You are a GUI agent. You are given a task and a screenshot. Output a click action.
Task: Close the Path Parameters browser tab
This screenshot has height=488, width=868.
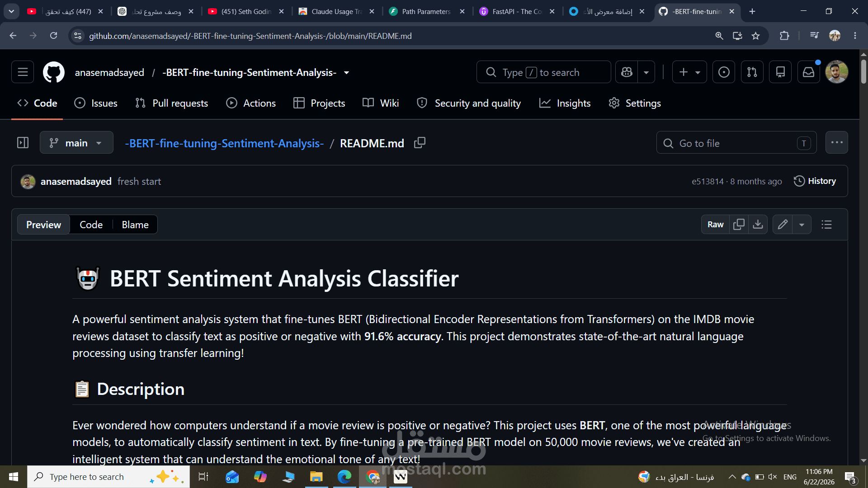[462, 11]
